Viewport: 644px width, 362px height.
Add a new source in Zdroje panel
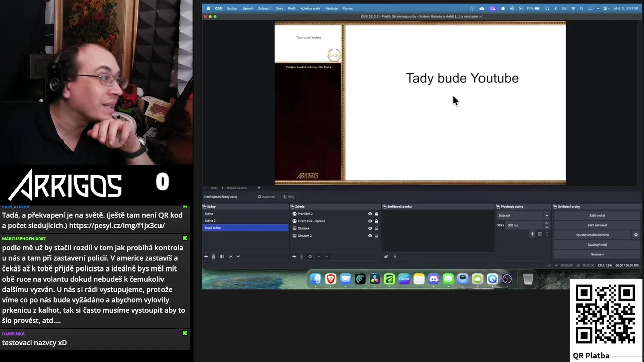(x=294, y=257)
